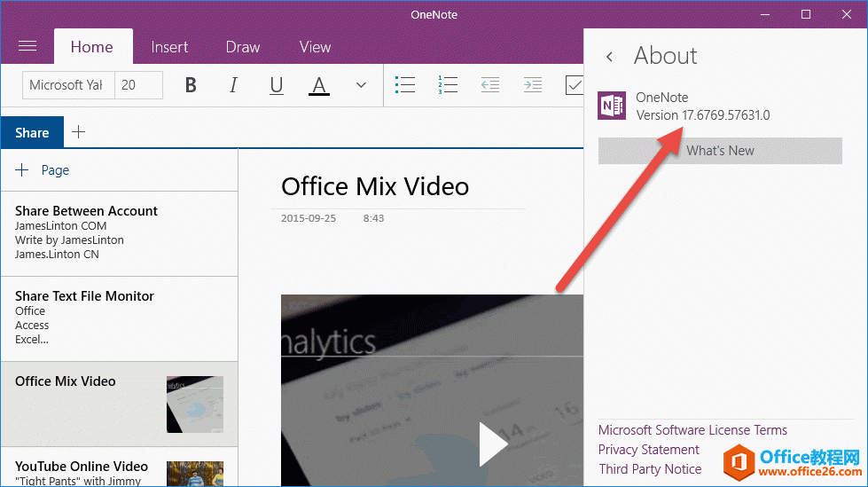Click the Office Mix Video page thumbnail
Image resolution: width=868 pixels, height=487 pixels.
(x=195, y=405)
